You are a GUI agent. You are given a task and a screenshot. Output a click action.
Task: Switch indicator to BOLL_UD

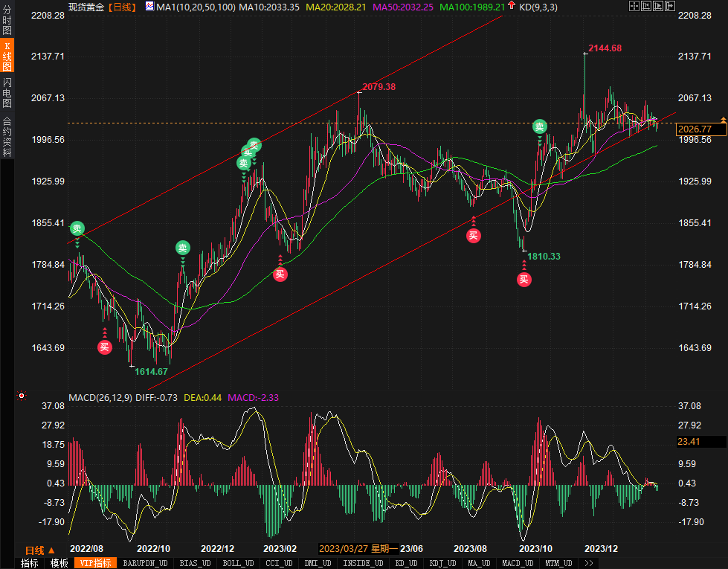(x=238, y=563)
